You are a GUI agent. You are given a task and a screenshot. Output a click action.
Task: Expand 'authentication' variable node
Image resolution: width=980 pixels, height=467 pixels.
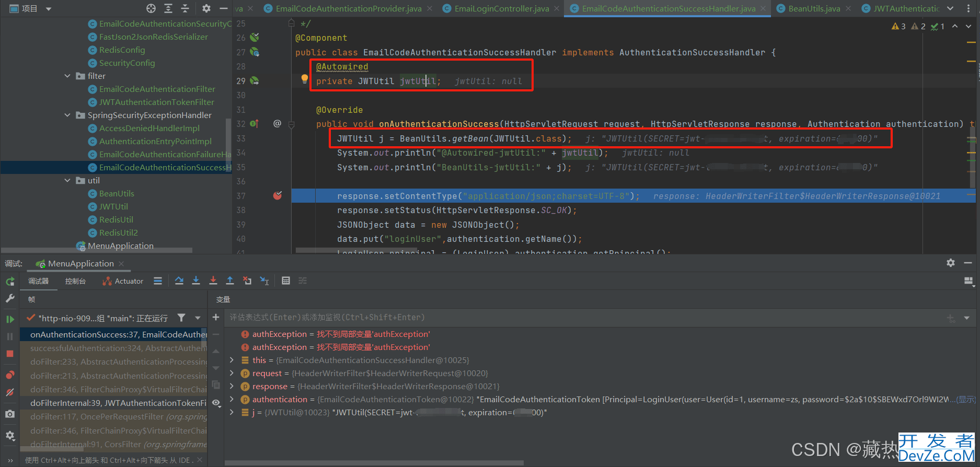(x=232, y=399)
